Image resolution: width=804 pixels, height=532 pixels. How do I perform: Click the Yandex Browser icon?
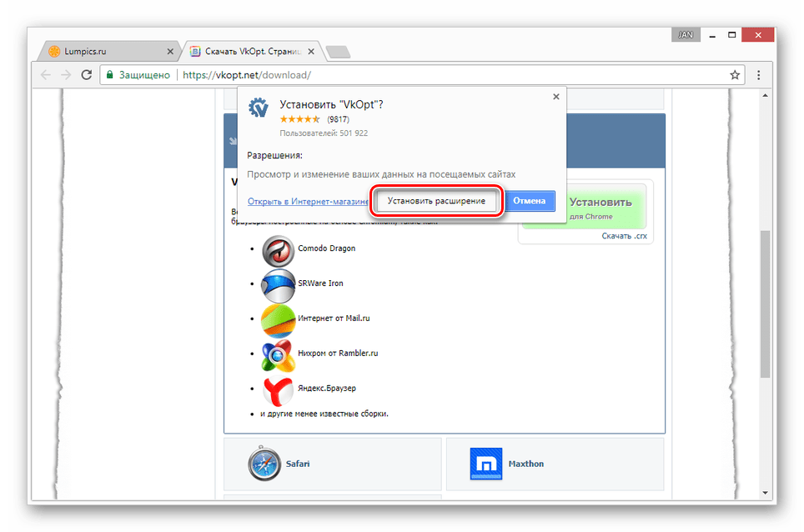click(x=279, y=389)
